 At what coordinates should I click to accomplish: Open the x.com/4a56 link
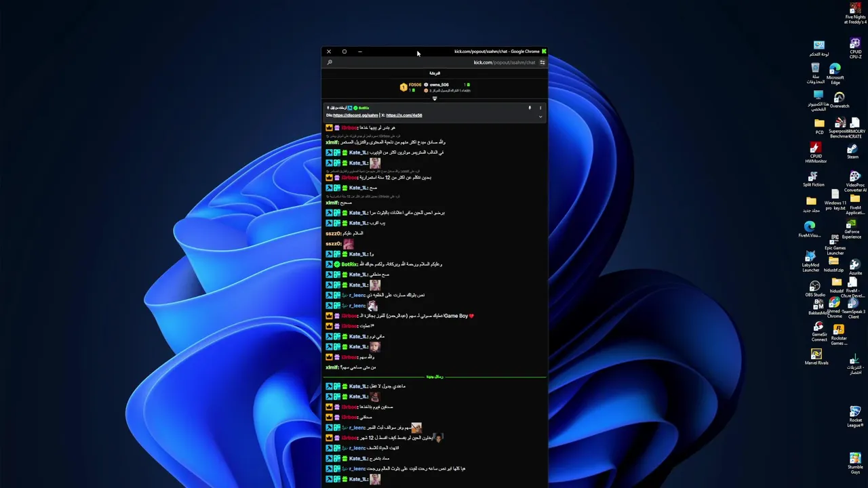[x=404, y=115]
